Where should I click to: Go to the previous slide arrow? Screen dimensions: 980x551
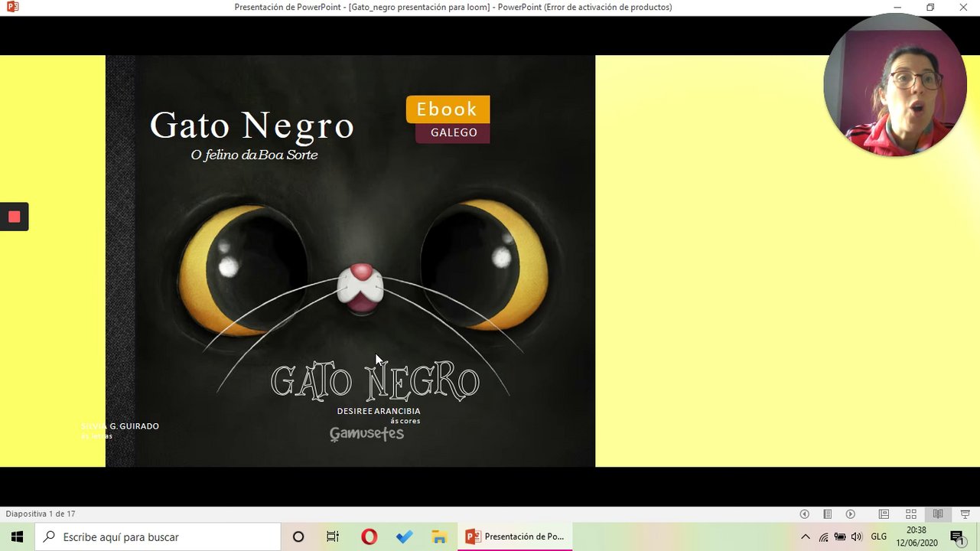click(x=805, y=514)
